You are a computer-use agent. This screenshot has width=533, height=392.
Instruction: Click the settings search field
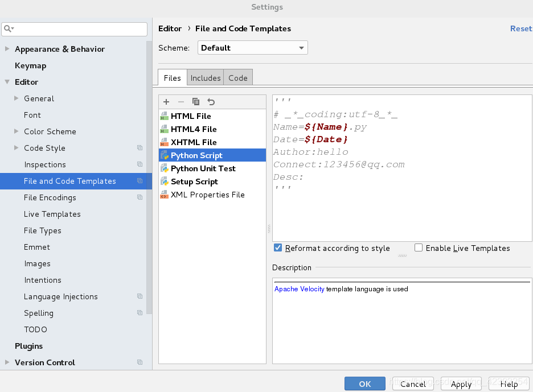pos(75,29)
